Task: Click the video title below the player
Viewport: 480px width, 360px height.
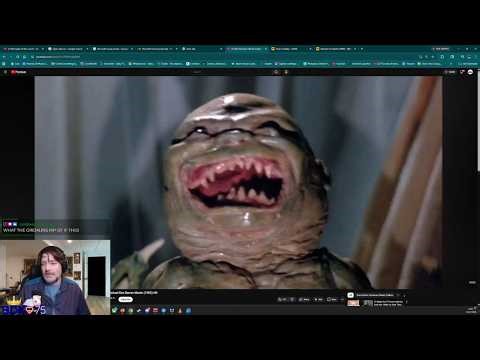Action: (x=134, y=292)
